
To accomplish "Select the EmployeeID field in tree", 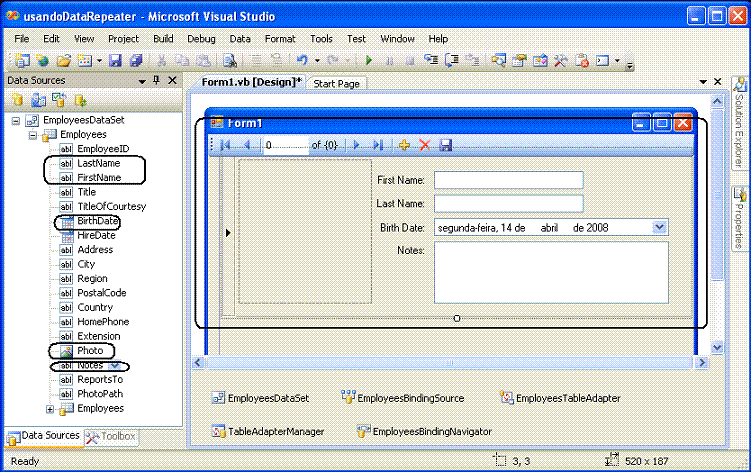I will (103, 149).
